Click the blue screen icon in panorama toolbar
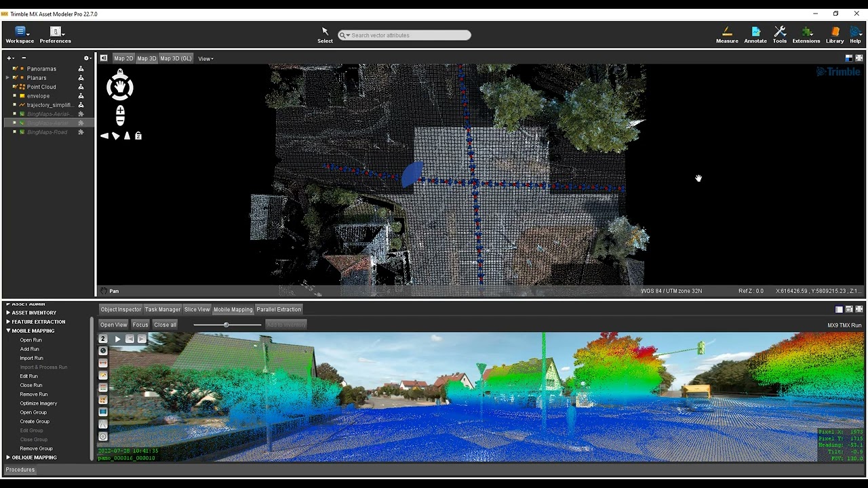 point(103,411)
